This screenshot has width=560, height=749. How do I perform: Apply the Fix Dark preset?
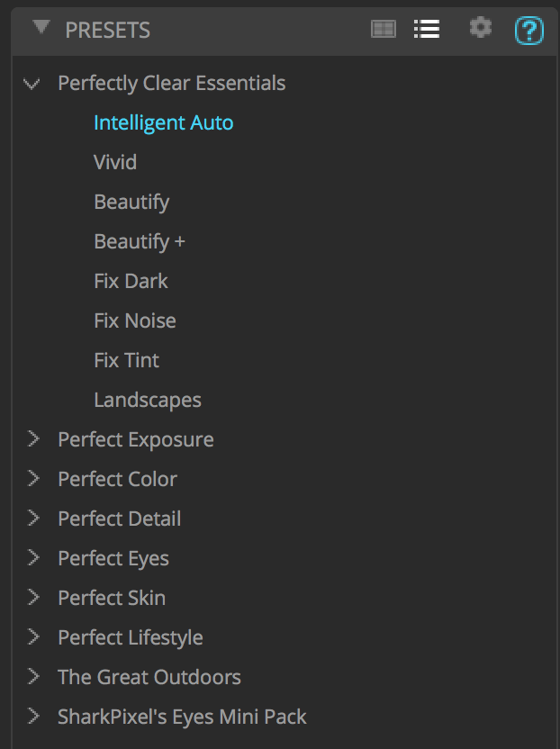tap(131, 281)
